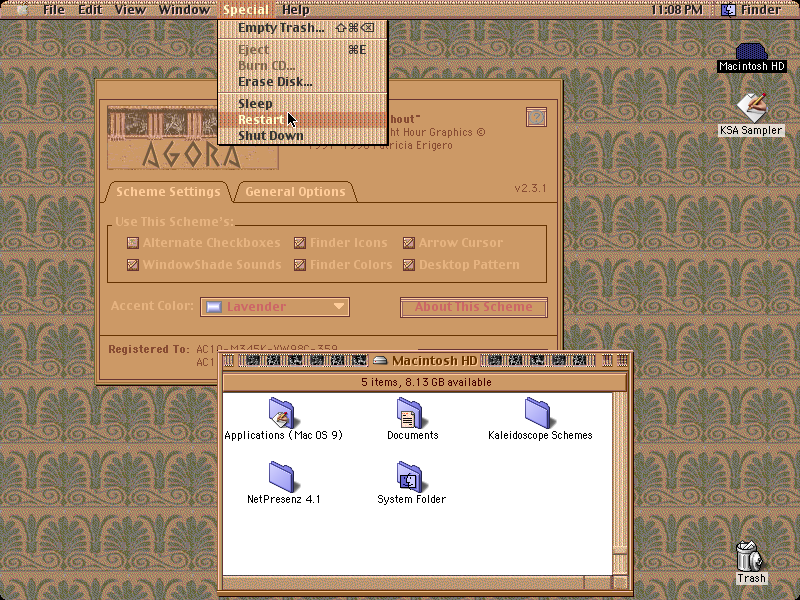Click the help question-mark icon in Agora panel
Viewport: 800px width, 600px height.
(536, 117)
